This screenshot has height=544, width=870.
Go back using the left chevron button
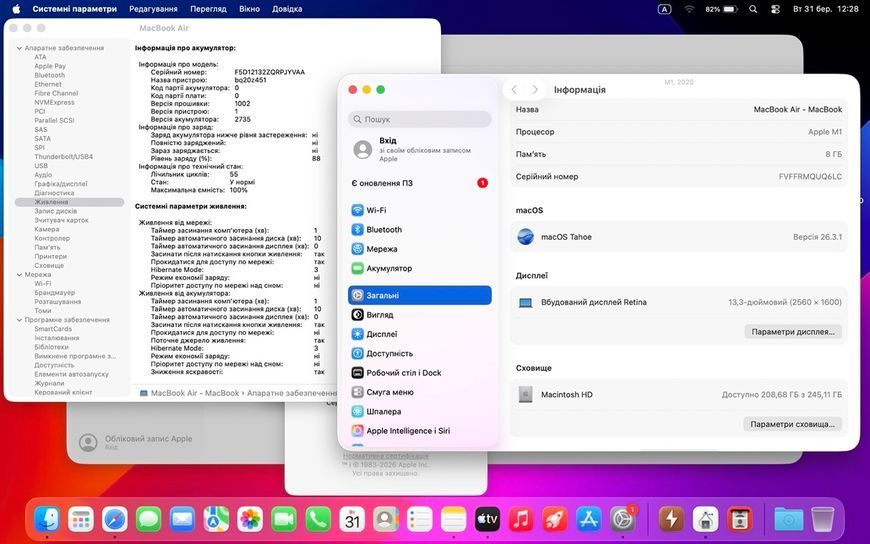514,89
